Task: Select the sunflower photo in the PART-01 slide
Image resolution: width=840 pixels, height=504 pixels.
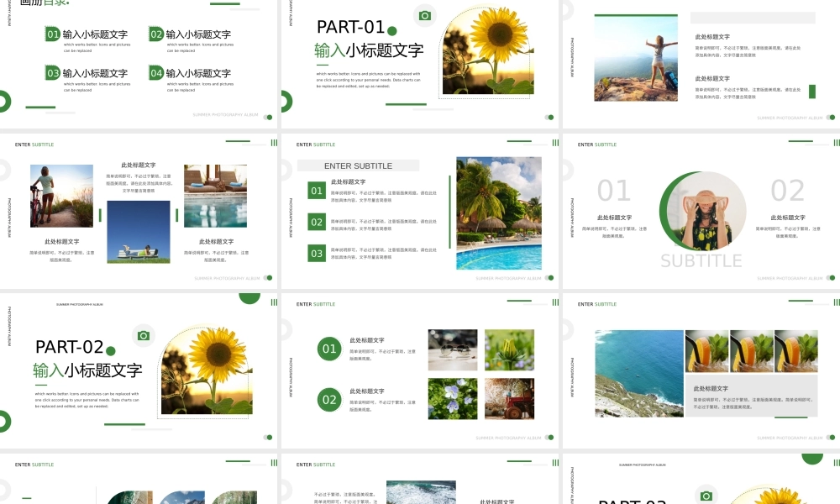Action: [x=488, y=51]
